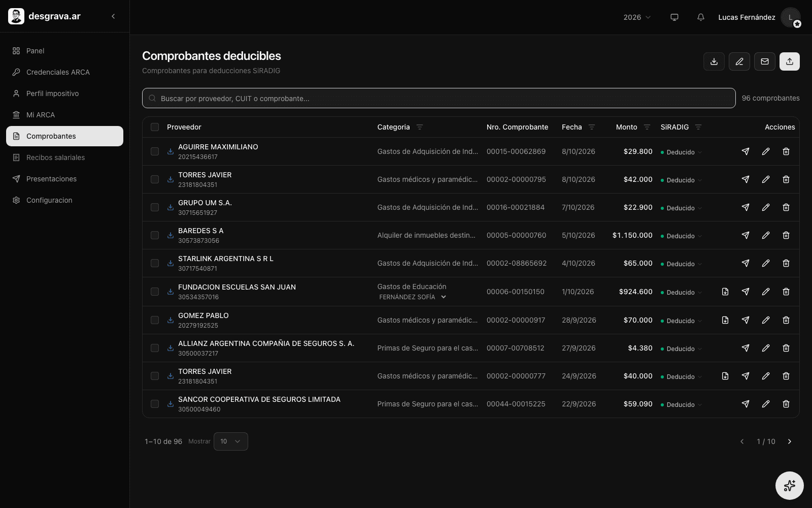Open Presentaciones in sidebar
Screen dimensions: 812x508
64,179
